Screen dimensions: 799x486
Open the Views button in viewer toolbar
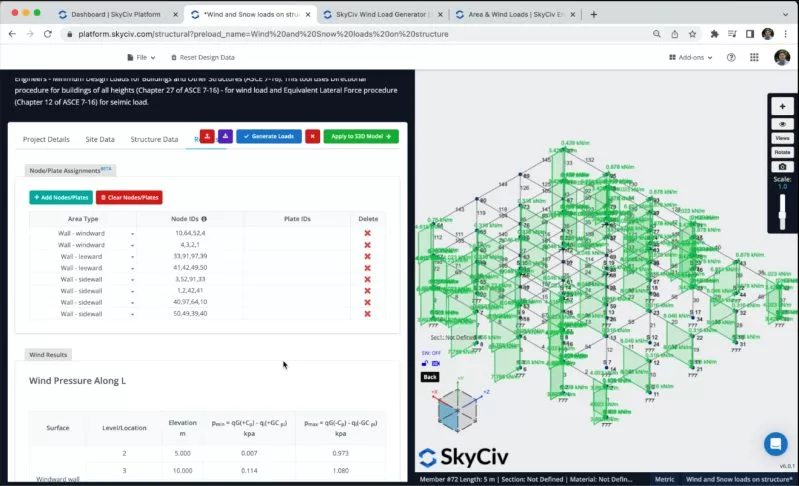782,138
